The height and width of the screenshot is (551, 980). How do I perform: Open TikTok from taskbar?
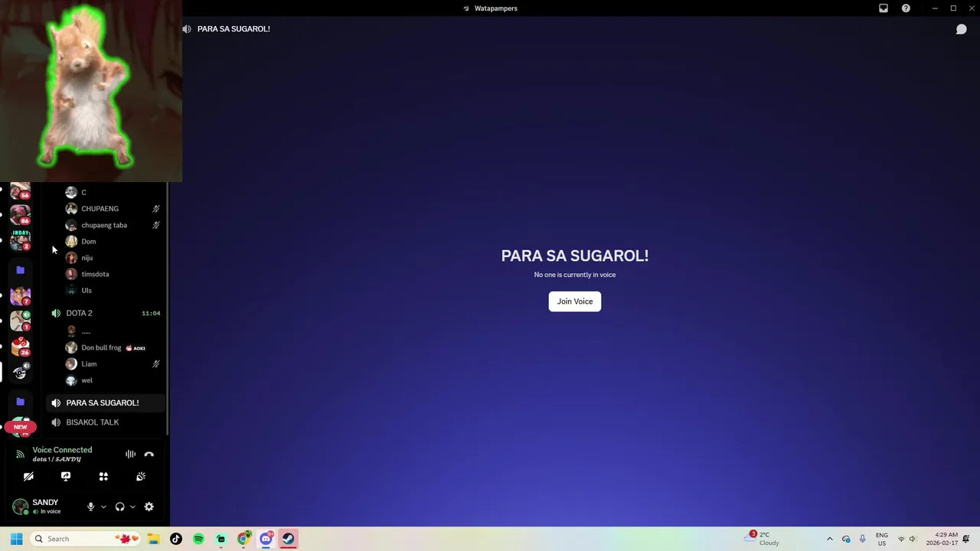coord(176,539)
